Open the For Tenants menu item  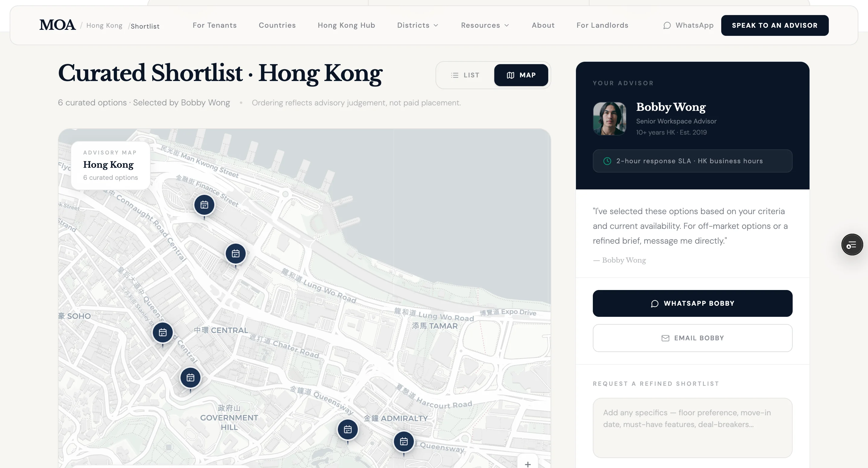pos(215,25)
